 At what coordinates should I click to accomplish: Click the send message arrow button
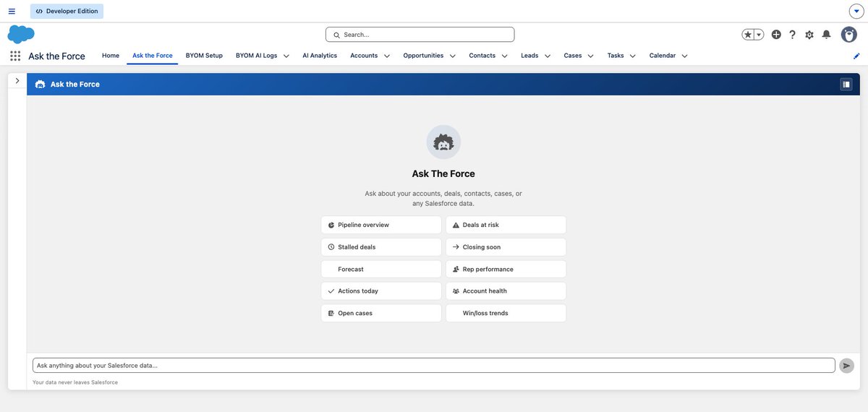(846, 366)
